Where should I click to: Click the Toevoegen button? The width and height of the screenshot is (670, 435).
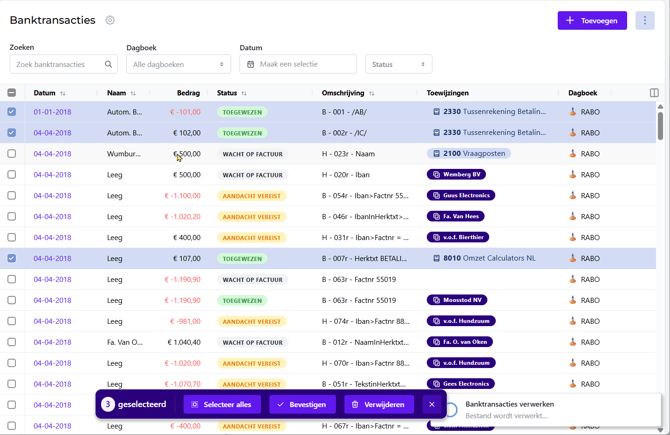(592, 21)
